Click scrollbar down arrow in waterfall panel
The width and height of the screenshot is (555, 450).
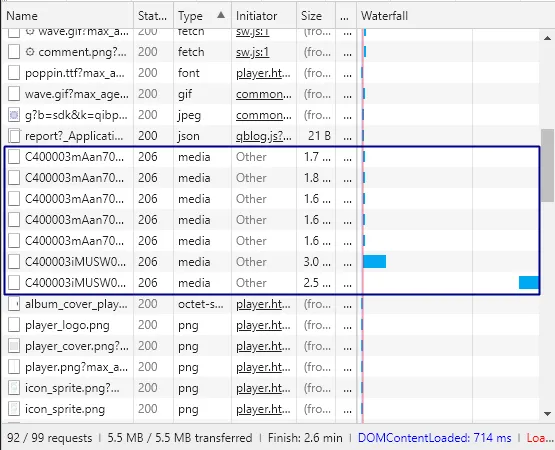coord(547,414)
